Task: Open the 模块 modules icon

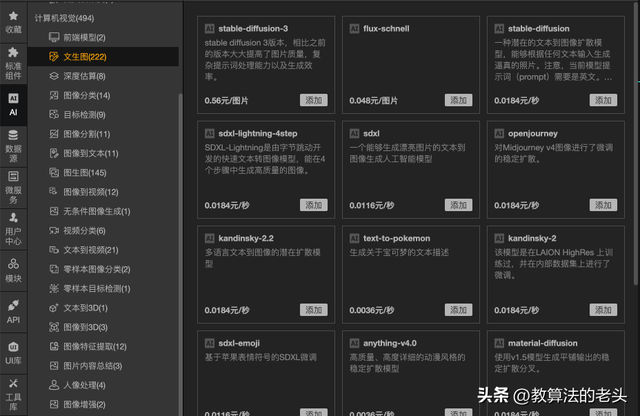Action: (13, 264)
